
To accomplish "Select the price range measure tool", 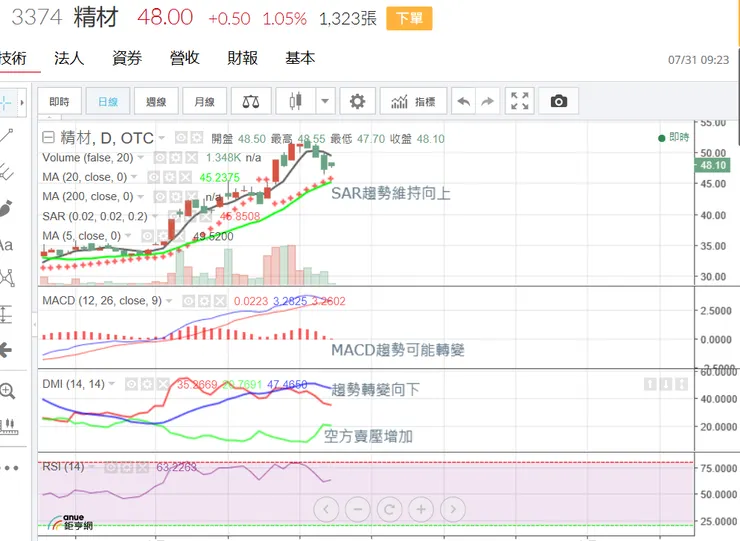I will click(6, 314).
